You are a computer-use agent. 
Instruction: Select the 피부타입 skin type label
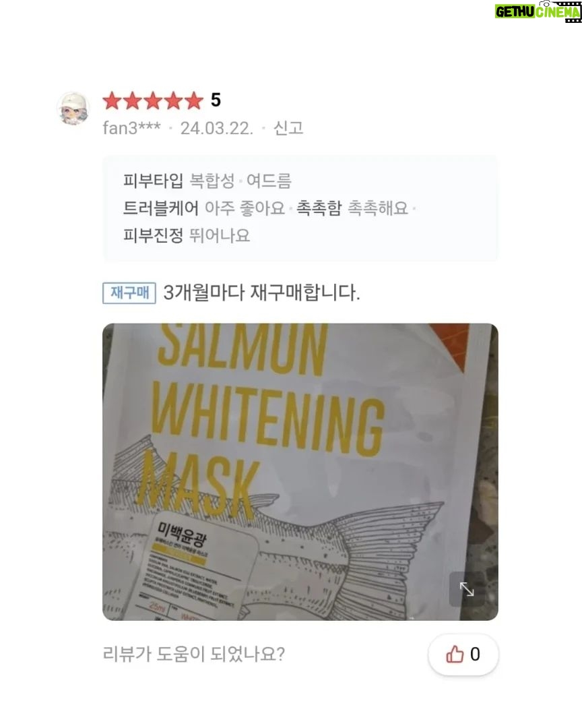click(153, 180)
